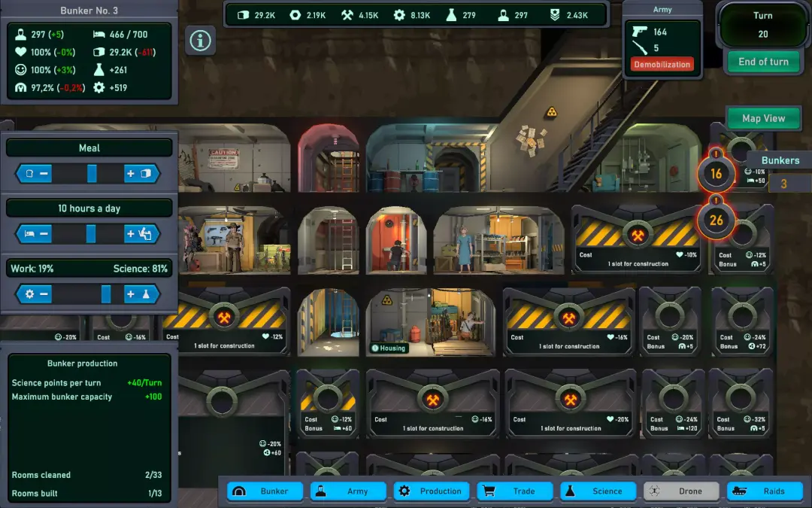
Task: Select the Drone tab
Action: click(681, 491)
